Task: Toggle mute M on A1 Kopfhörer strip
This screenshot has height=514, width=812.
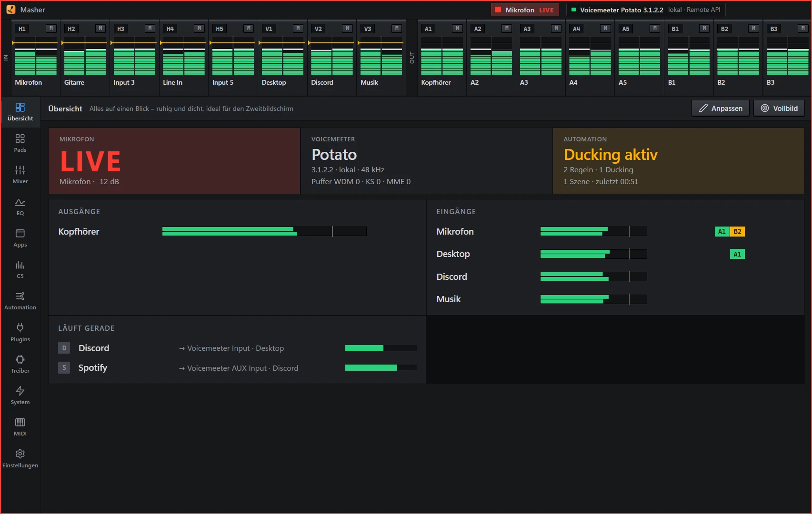Action: tap(457, 29)
